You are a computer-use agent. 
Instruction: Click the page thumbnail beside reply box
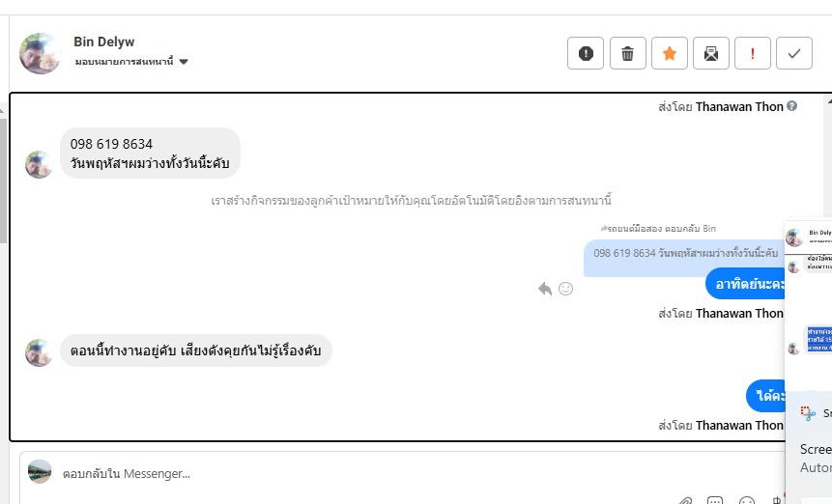pos(40,472)
